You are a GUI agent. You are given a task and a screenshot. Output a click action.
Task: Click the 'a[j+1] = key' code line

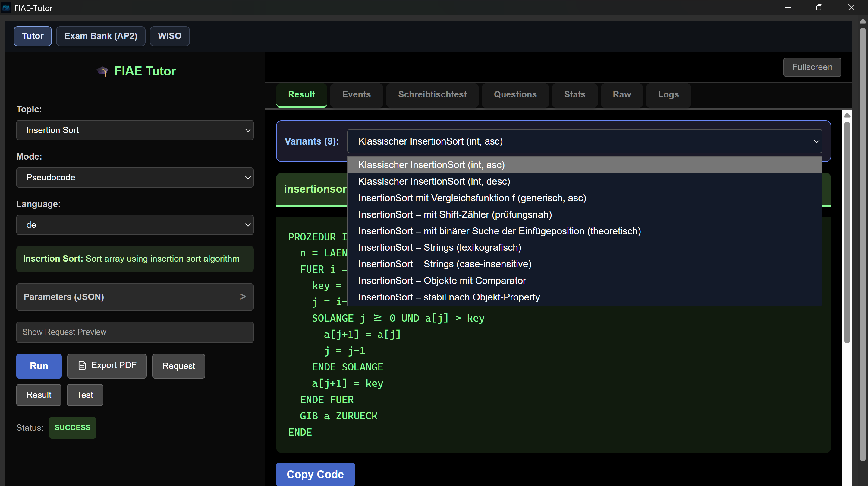pos(348,383)
